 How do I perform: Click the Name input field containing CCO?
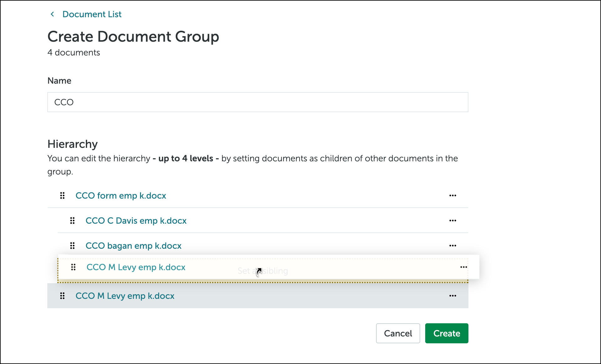click(258, 102)
